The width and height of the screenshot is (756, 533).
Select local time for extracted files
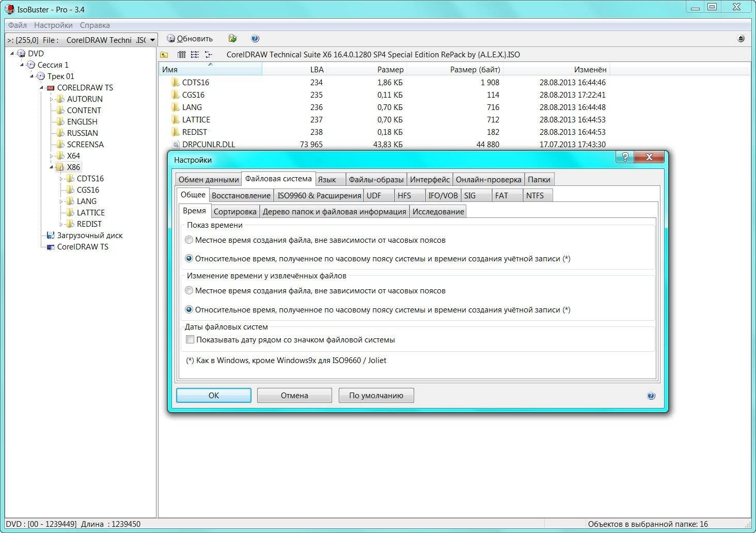(189, 291)
